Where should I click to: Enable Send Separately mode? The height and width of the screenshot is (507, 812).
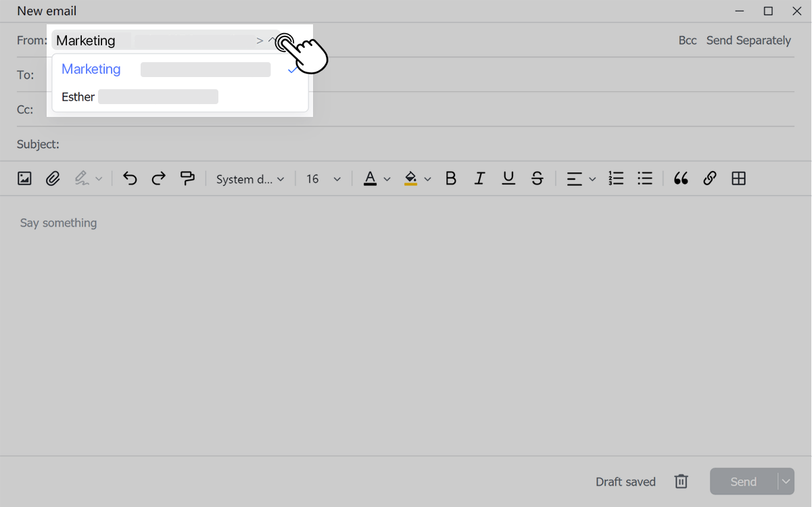(748, 40)
